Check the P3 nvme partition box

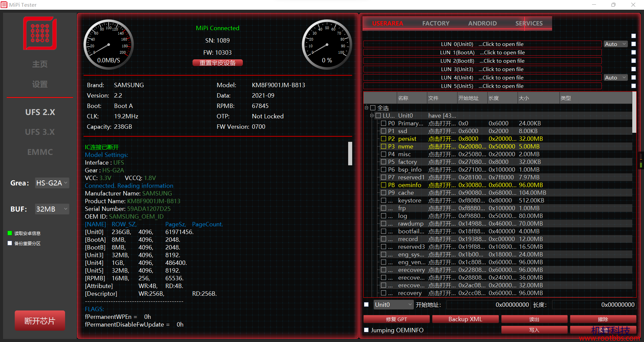point(383,146)
